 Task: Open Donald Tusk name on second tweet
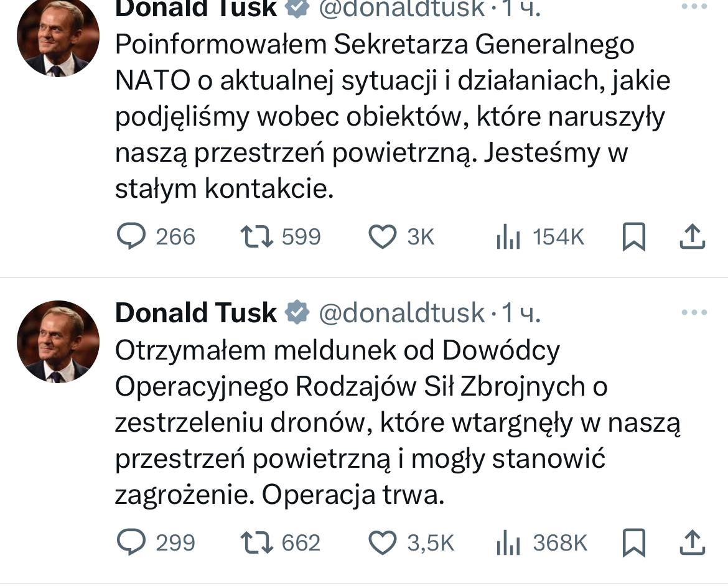click(196, 312)
